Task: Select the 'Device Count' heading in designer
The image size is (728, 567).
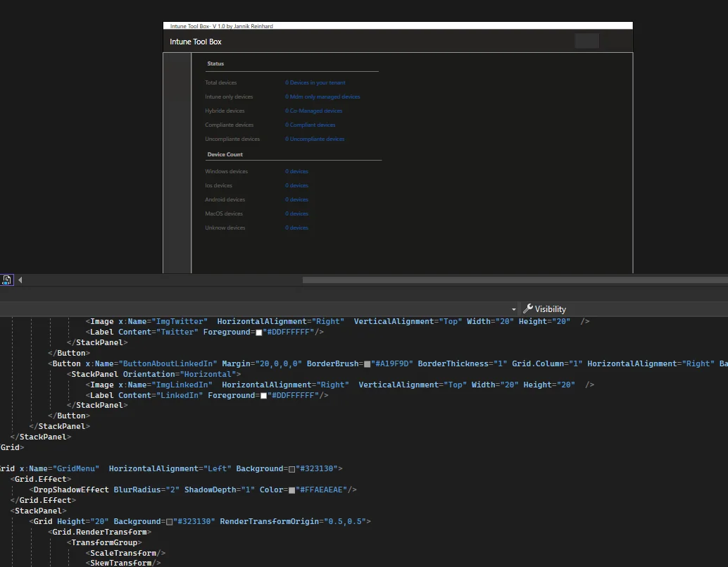Action: [225, 154]
